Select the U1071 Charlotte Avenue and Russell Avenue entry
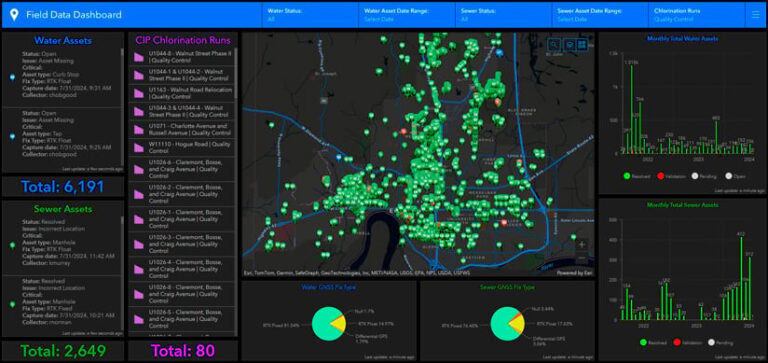 pyautogui.click(x=181, y=129)
